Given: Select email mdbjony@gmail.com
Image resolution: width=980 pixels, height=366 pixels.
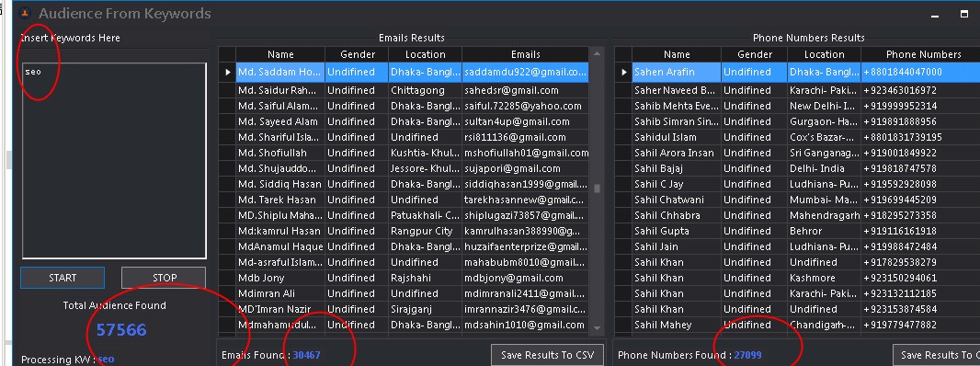Looking at the screenshot, I should pyautogui.click(x=525, y=278).
